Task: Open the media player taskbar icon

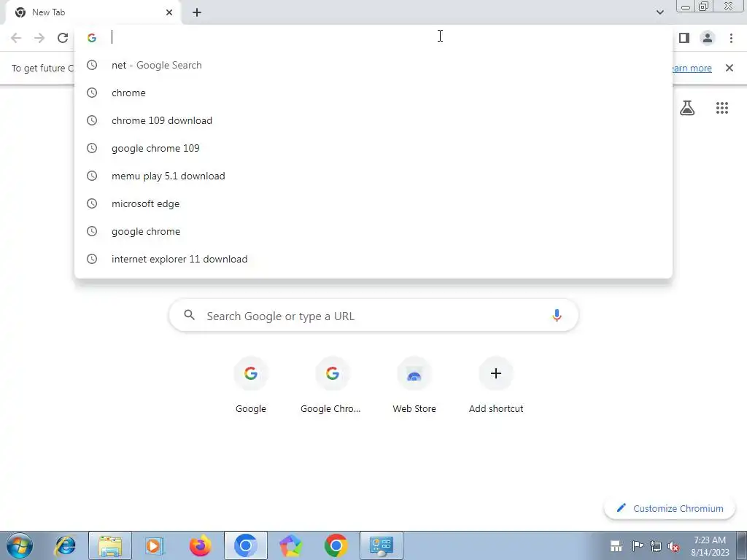Action: 155,545
